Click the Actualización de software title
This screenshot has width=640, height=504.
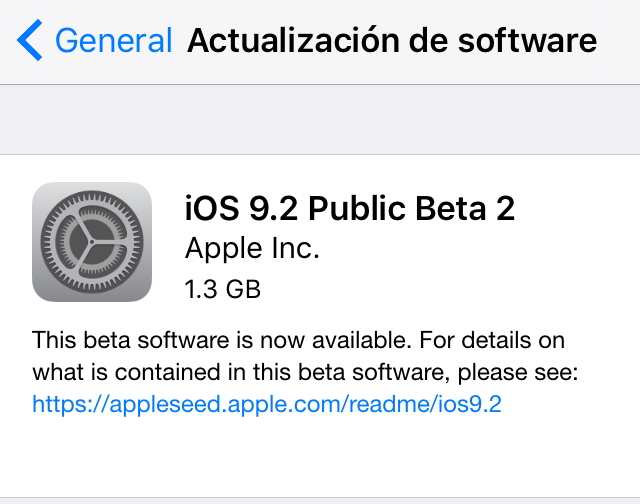392,40
